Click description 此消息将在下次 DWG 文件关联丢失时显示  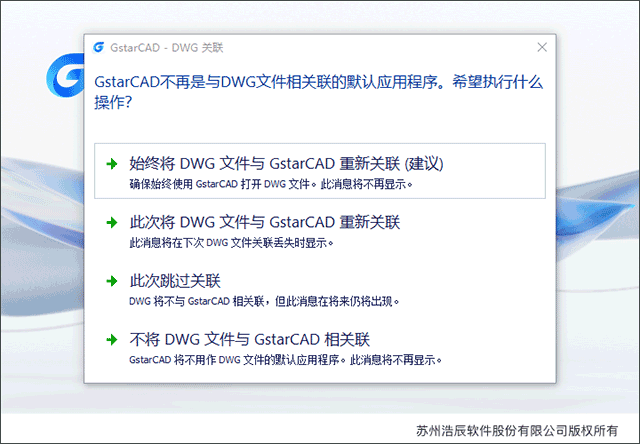(x=231, y=243)
